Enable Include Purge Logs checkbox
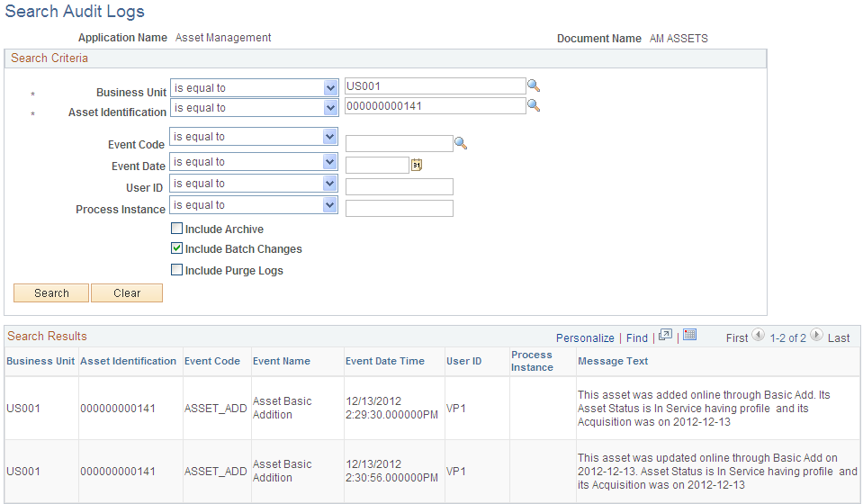This screenshot has width=863, height=504. pos(176,270)
